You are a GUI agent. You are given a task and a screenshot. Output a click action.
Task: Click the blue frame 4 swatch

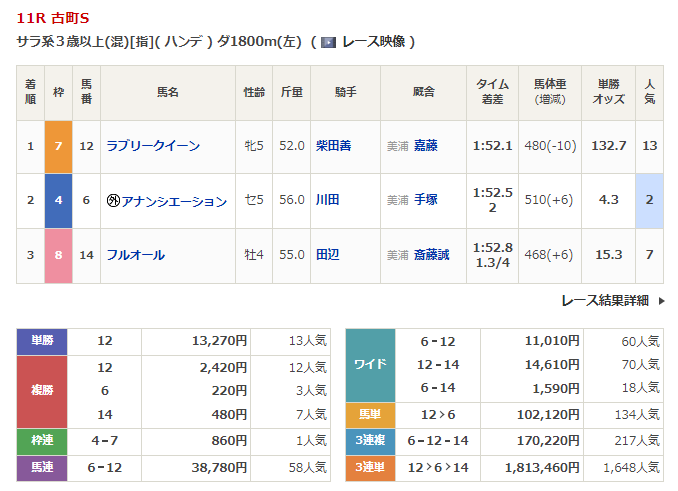tap(58, 201)
